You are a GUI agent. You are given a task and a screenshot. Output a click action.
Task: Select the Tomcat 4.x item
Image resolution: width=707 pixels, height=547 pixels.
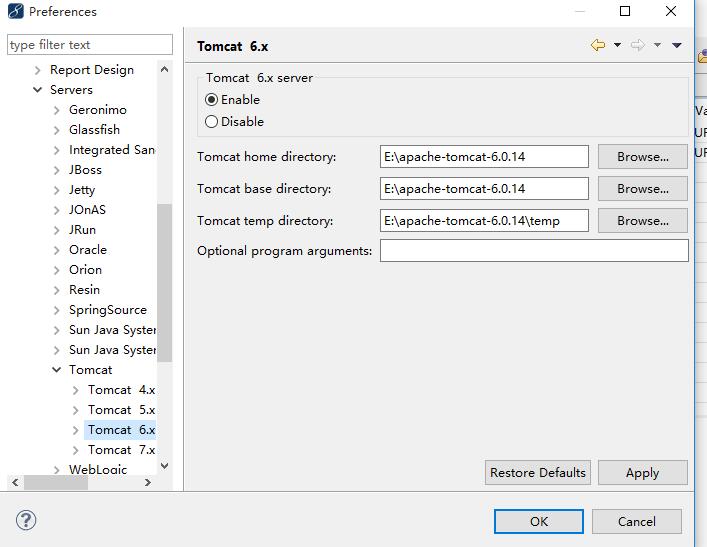tap(122, 390)
